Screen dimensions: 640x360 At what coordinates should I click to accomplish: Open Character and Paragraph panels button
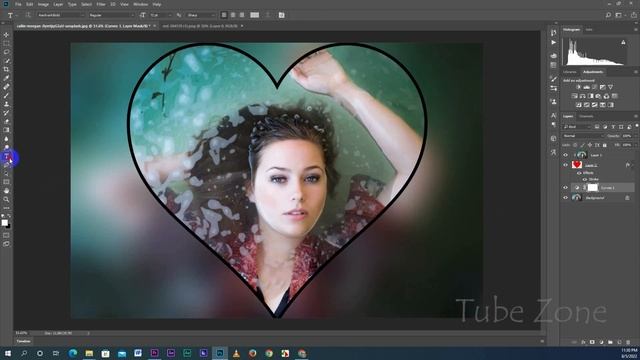[282, 15]
